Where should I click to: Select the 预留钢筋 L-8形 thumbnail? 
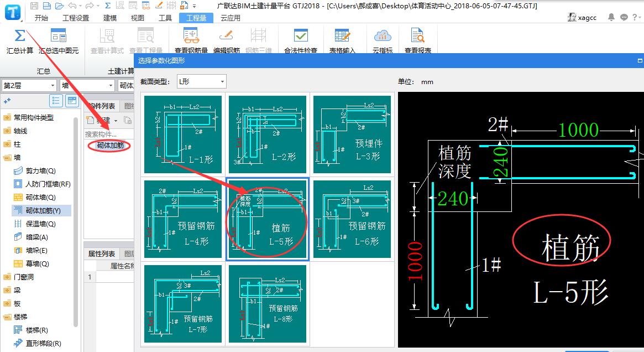click(x=268, y=303)
